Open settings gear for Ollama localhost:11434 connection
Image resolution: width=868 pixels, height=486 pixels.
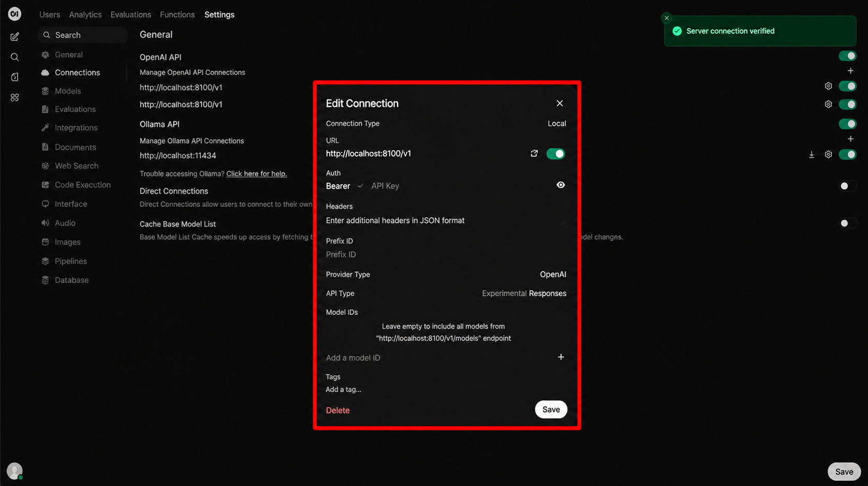pos(828,154)
